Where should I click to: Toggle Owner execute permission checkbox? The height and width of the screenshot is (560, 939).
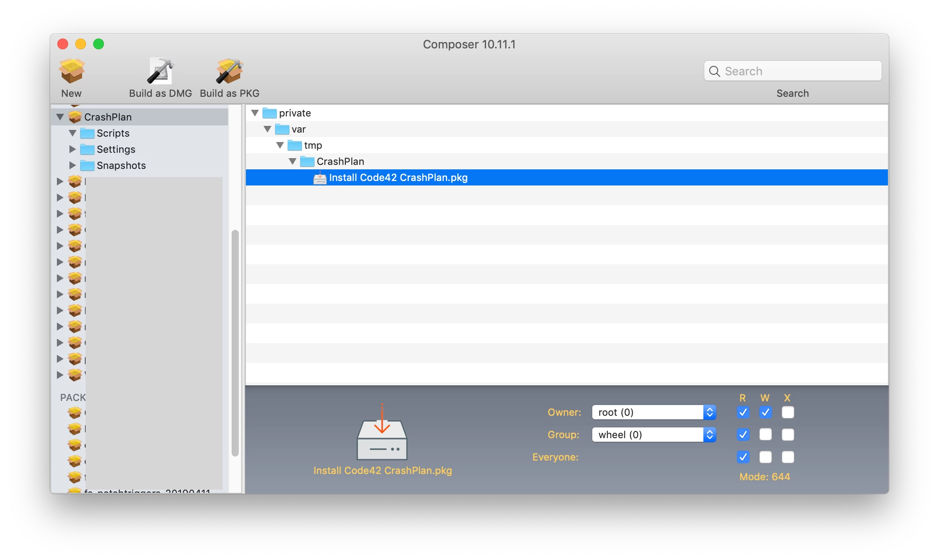pyautogui.click(x=788, y=412)
